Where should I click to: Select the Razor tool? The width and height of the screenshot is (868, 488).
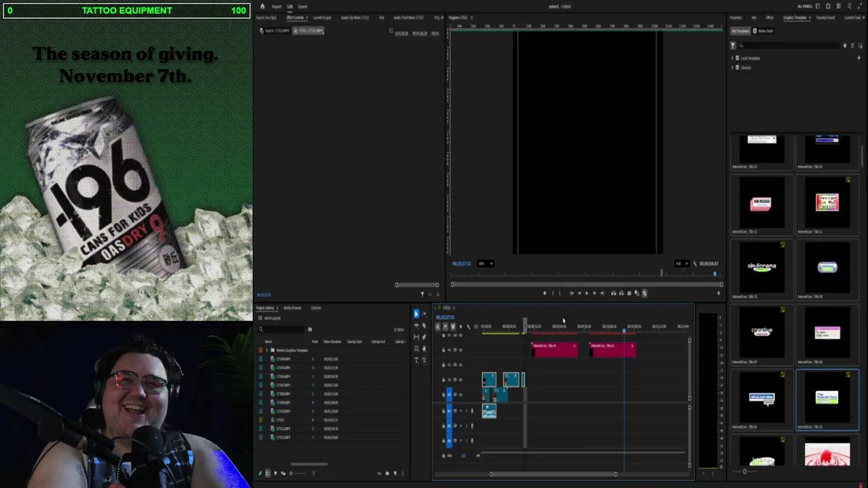click(x=424, y=325)
